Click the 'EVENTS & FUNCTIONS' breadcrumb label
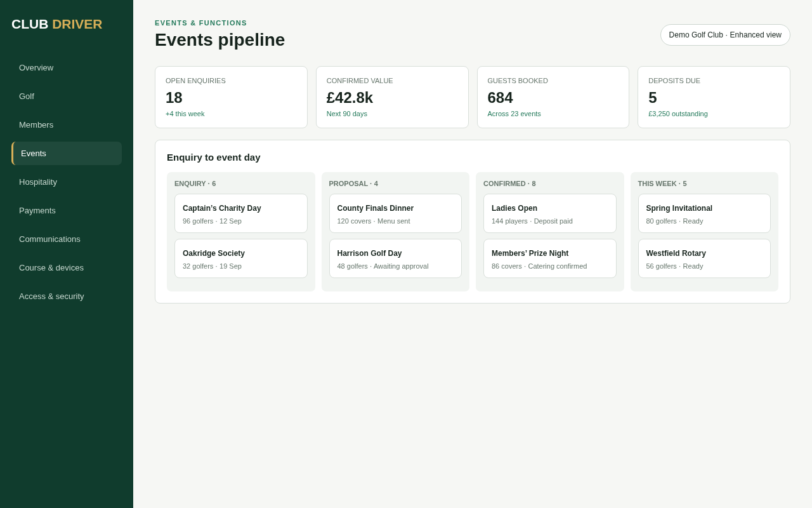The image size is (812, 508). coord(201,23)
